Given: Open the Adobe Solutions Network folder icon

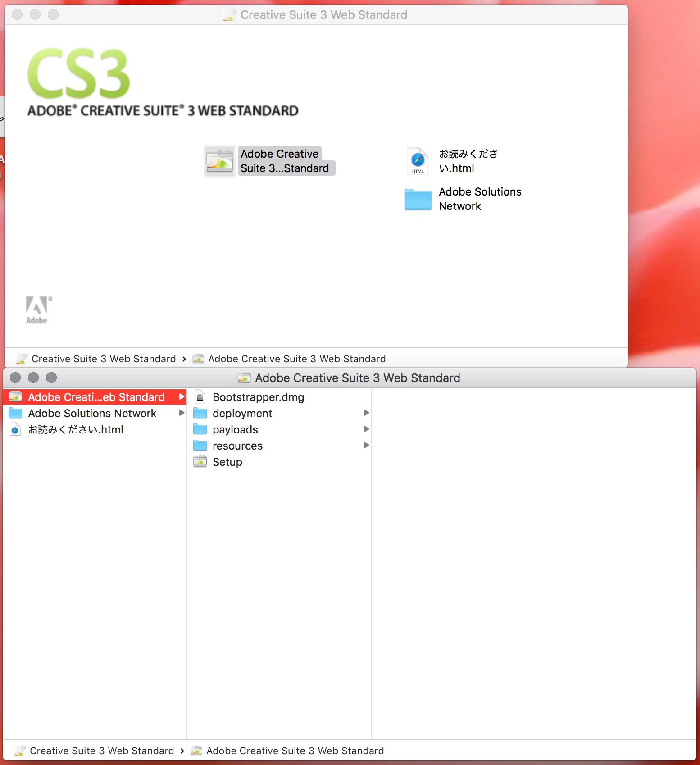Looking at the screenshot, I should (418, 199).
